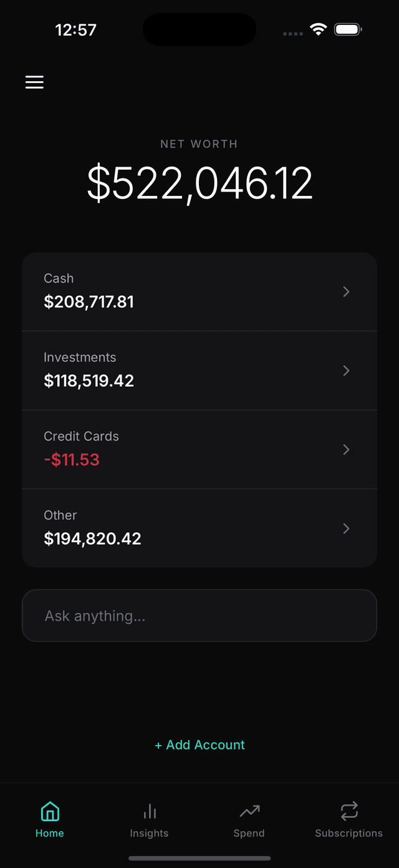Expand the Cash row chevron

(x=347, y=291)
